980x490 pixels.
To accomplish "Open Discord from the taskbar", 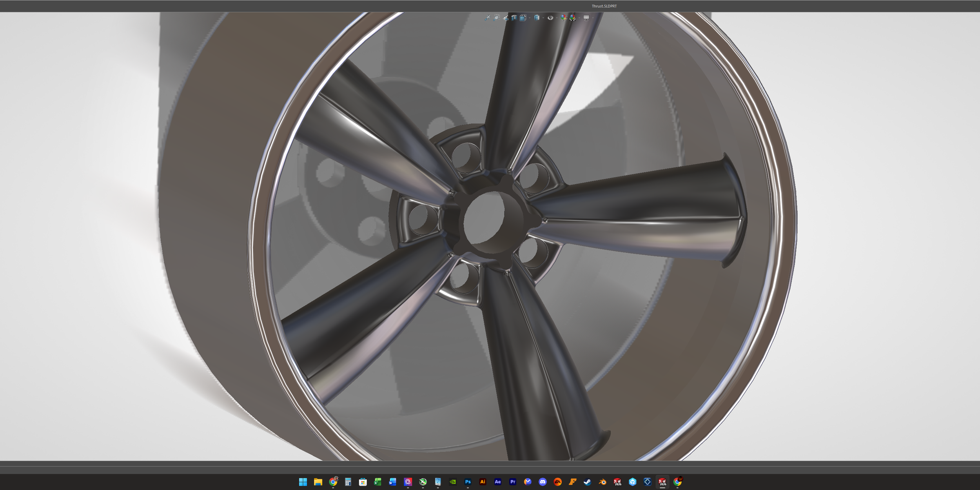I will 543,482.
